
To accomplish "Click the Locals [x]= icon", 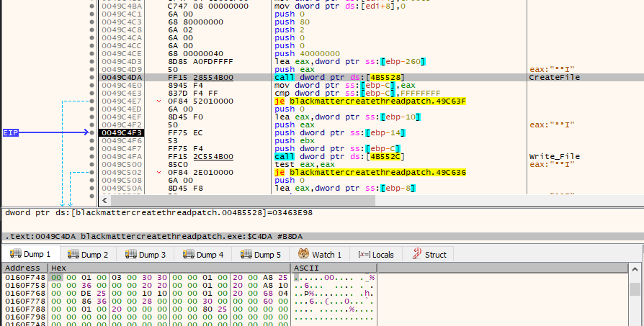I will coord(364,255).
